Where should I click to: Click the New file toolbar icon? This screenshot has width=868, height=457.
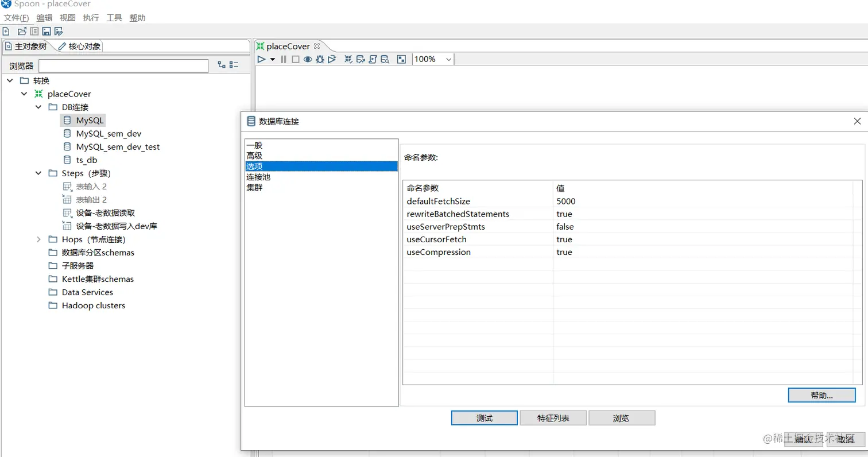(6, 31)
